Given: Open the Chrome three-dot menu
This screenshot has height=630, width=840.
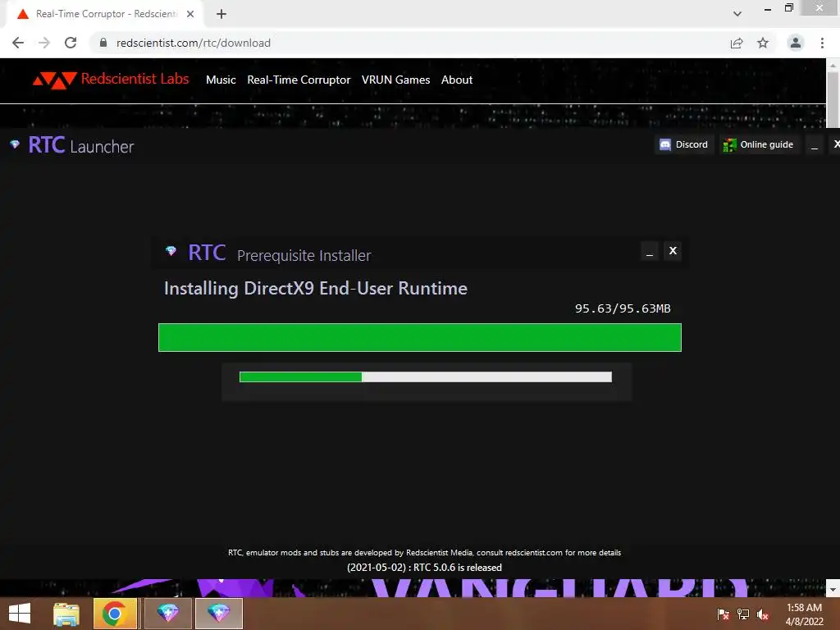Looking at the screenshot, I should point(822,43).
